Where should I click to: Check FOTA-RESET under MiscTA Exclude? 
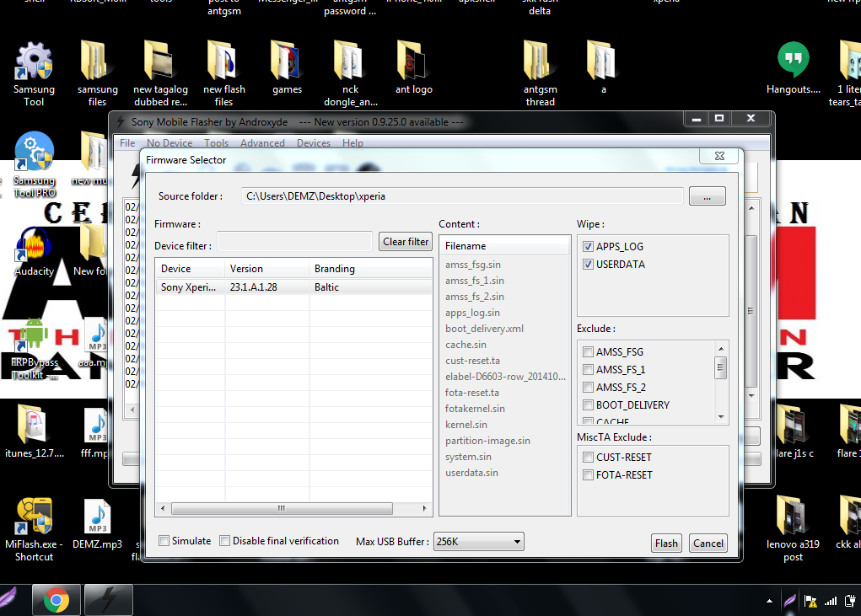point(588,474)
